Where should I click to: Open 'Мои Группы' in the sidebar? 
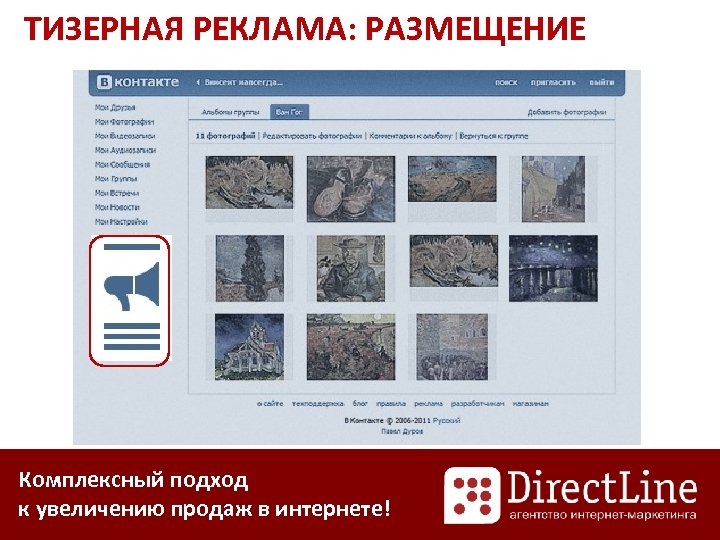click(116, 179)
